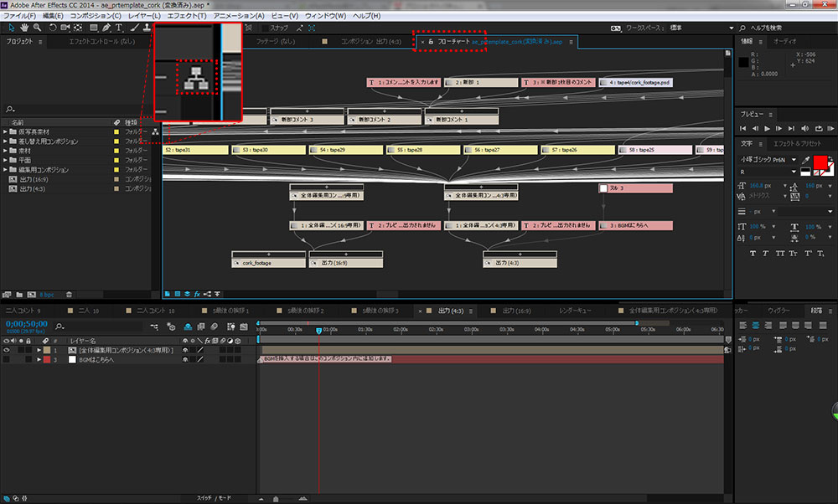Jump to first frame in Preview panel
Viewport: 838px width, 504px height.
click(x=742, y=128)
